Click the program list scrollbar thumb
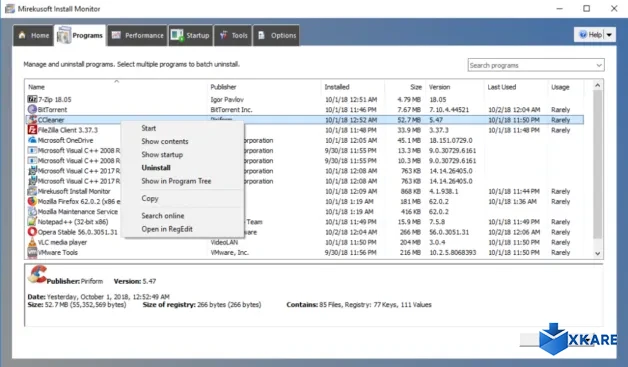Image resolution: width=628 pixels, height=367 pixels. (x=598, y=164)
